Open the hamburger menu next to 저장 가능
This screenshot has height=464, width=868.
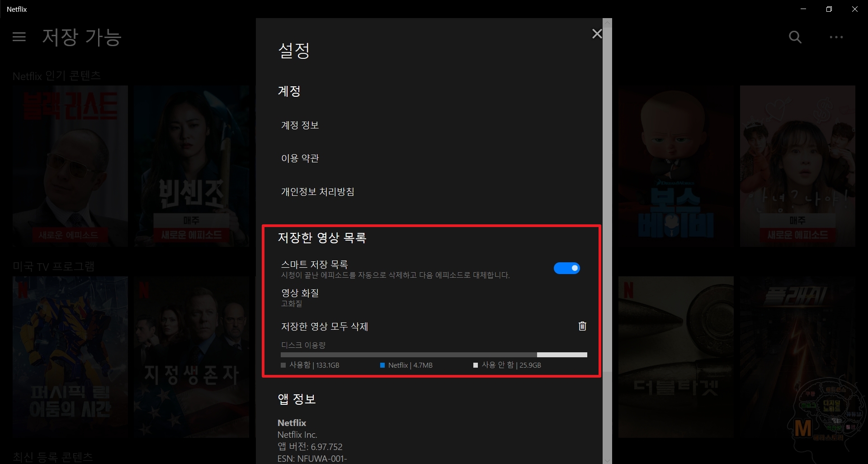click(x=19, y=37)
